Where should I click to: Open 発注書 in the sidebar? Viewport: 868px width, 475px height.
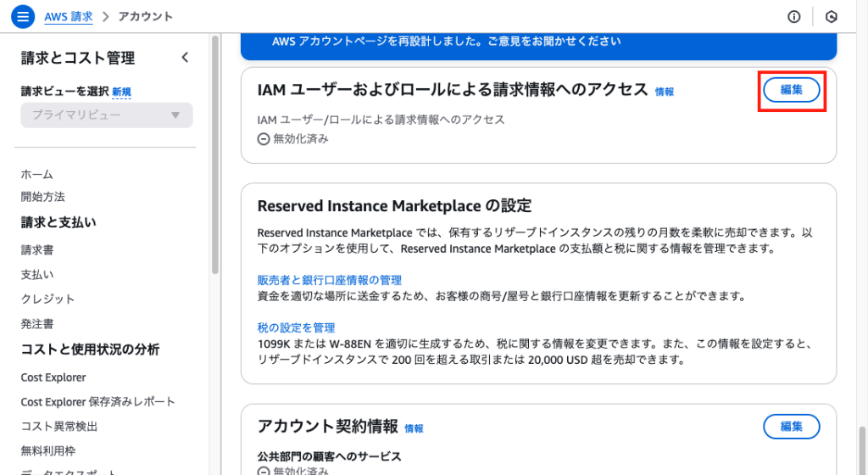pyautogui.click(x=37, y=324)
